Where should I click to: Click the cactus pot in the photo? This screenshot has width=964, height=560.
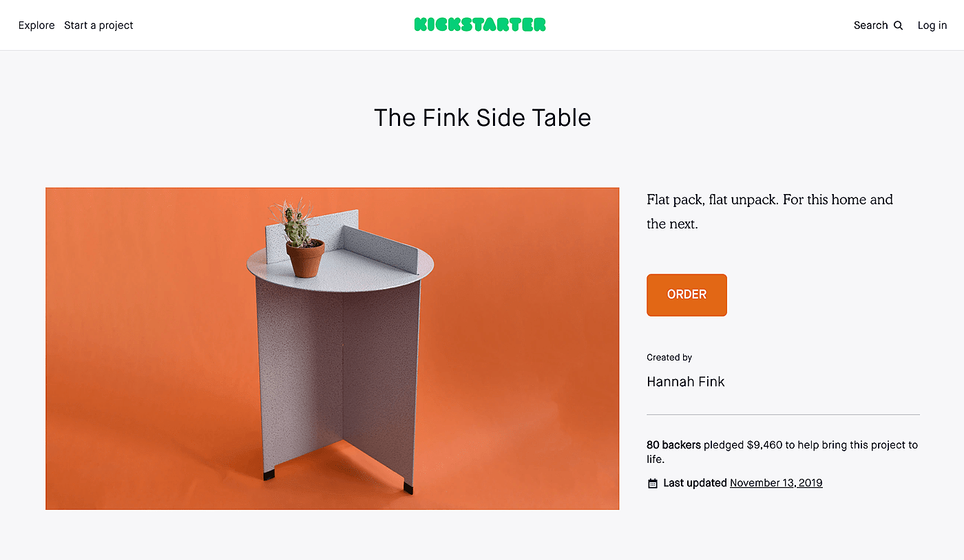pos(305,258)
